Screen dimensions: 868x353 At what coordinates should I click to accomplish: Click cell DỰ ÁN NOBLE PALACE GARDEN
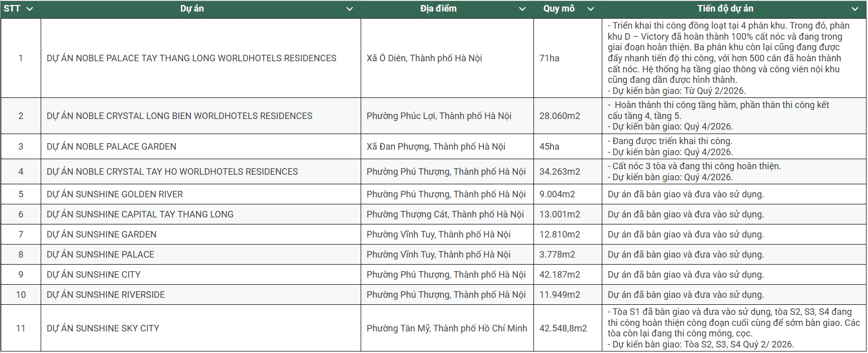click(201, 147)
